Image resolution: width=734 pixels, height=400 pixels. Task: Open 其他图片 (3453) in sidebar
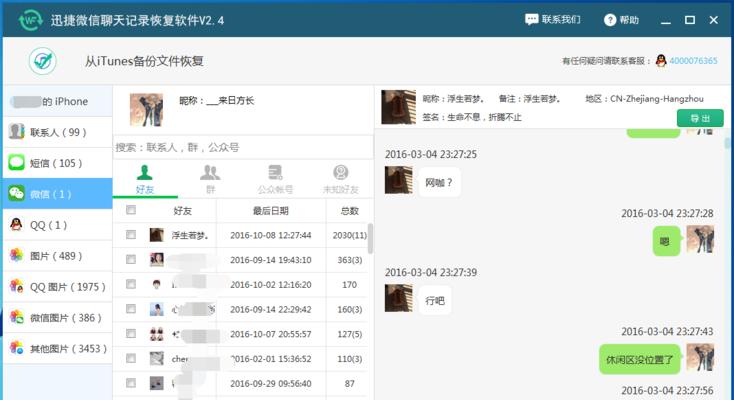[58, 348]
